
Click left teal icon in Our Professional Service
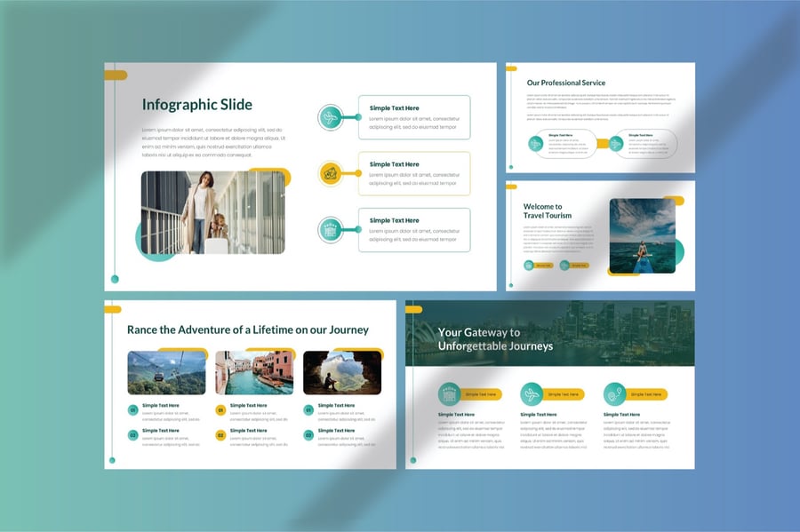pos(536,143)
